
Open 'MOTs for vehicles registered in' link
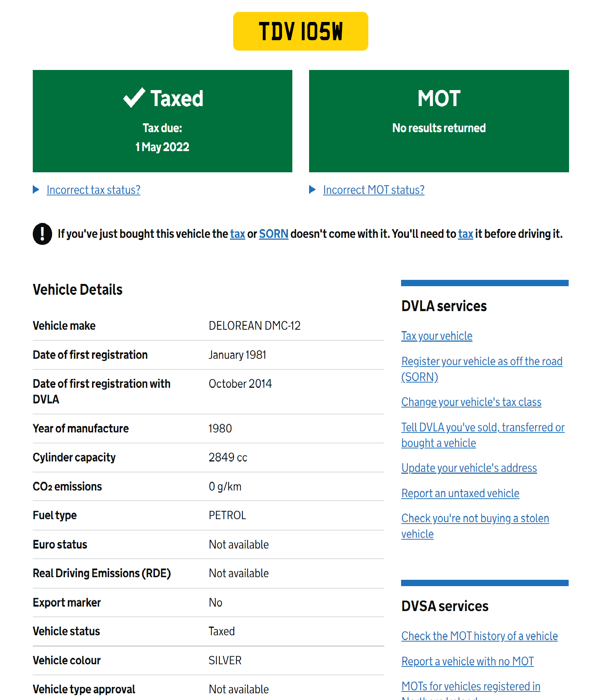pyautogui.click(x=471, y=686)
